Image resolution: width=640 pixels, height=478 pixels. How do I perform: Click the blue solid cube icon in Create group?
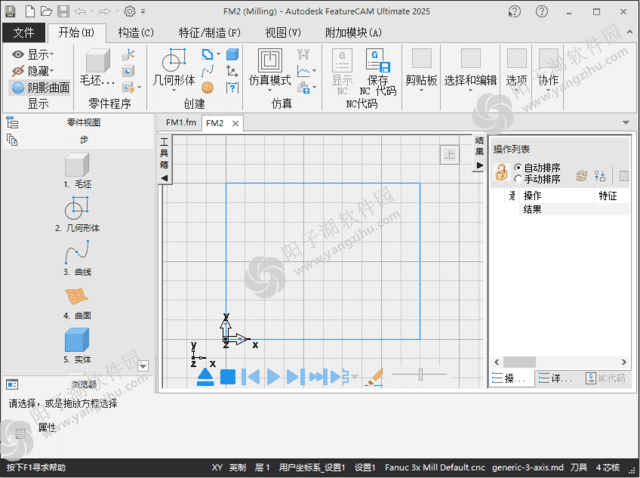point(232,54)
